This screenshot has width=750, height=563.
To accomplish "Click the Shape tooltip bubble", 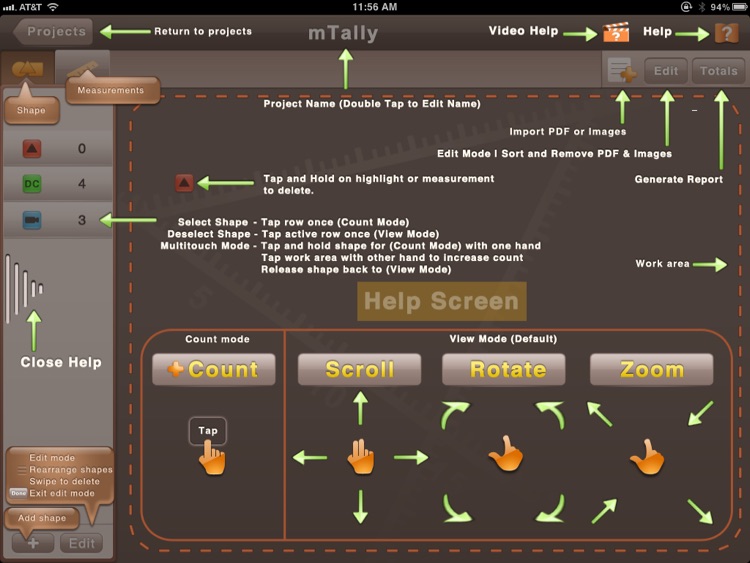I will (x=32, y=110).
